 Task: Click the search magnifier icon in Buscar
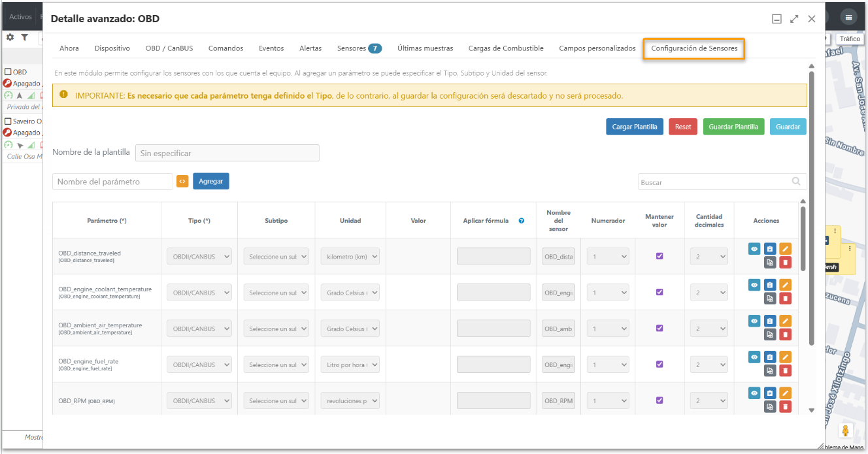click(796, 182)
